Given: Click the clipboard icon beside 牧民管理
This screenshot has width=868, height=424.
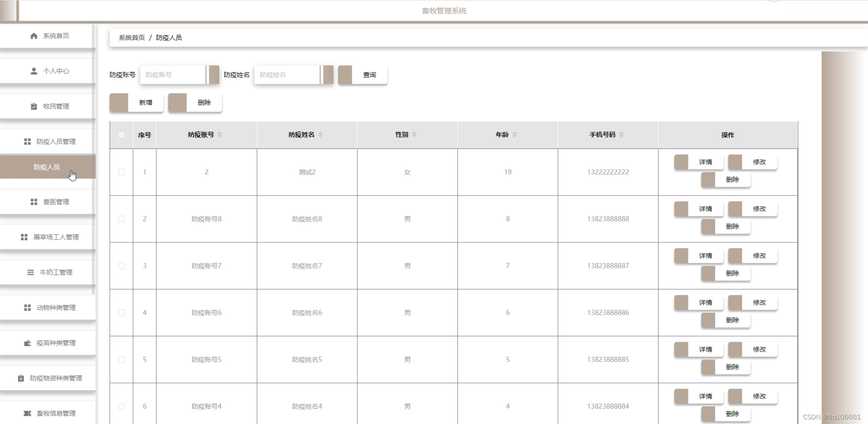Looking at the screenshot, I should click(34, 106).
